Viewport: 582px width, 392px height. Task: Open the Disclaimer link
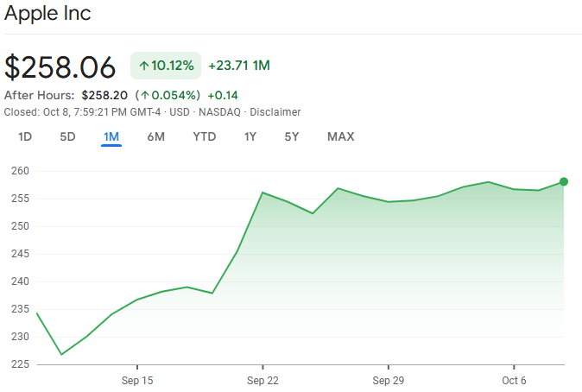[275, 112]
